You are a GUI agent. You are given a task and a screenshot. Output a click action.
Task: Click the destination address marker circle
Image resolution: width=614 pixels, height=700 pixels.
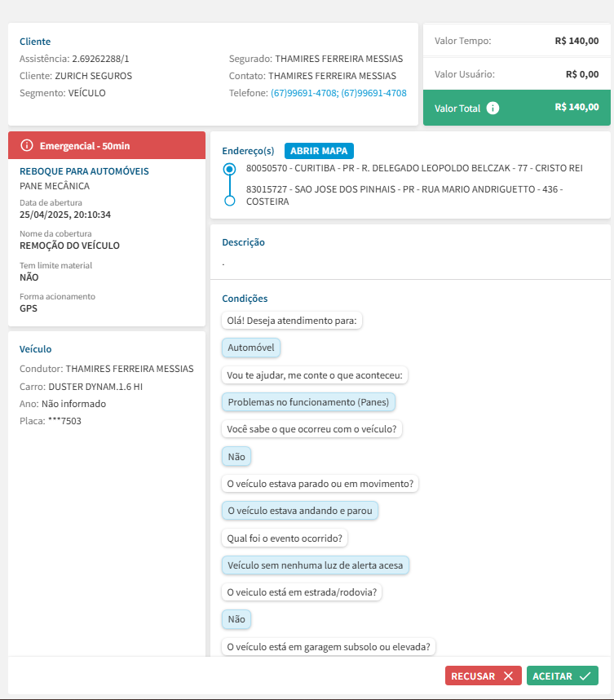tap(229, 200)
